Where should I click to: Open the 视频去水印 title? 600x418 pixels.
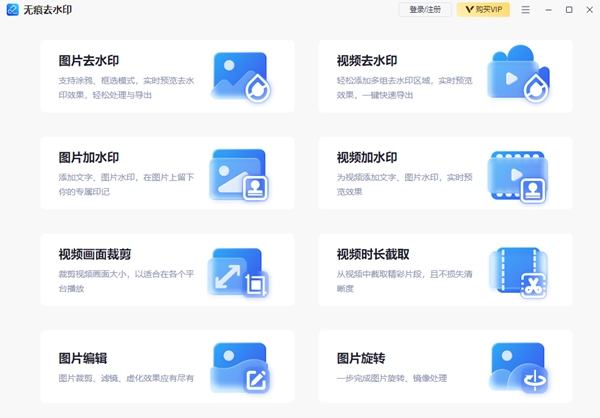click(x=367, y=61)
